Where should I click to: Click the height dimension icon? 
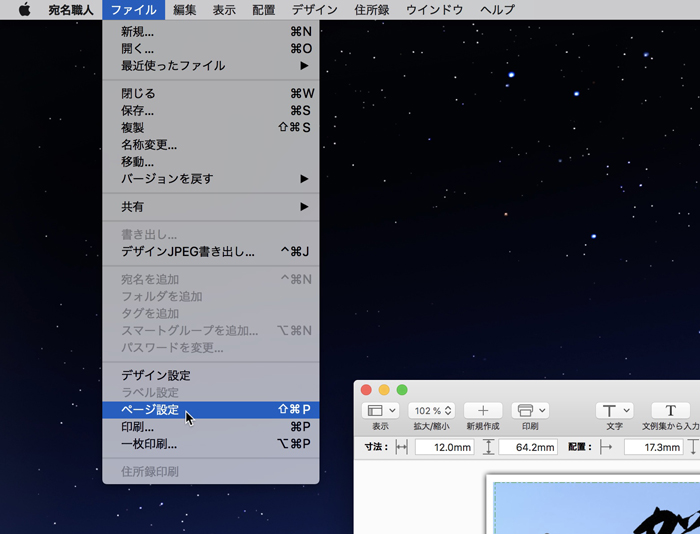pos(489,447)
